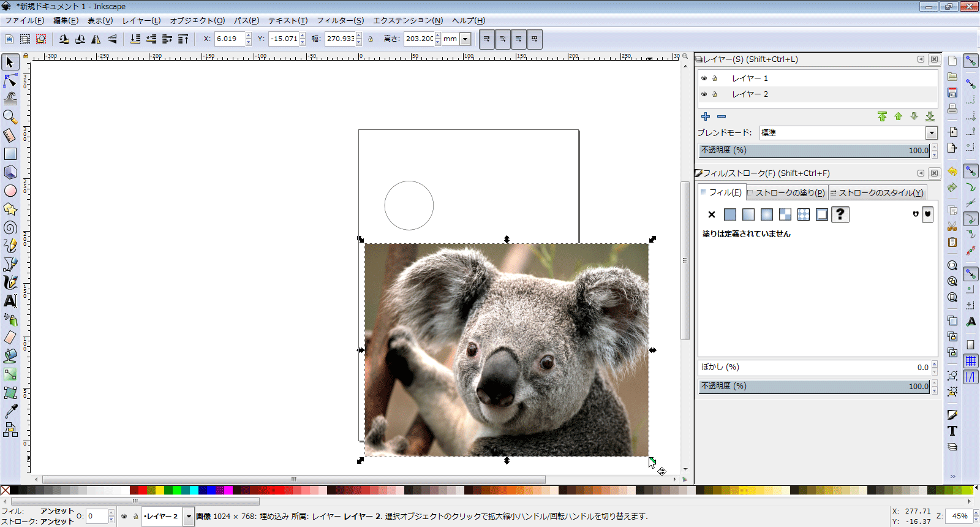This screenshot has height=527, width=980.
Task: Select the Ellipse circle tool
Action: pos(10,191)
